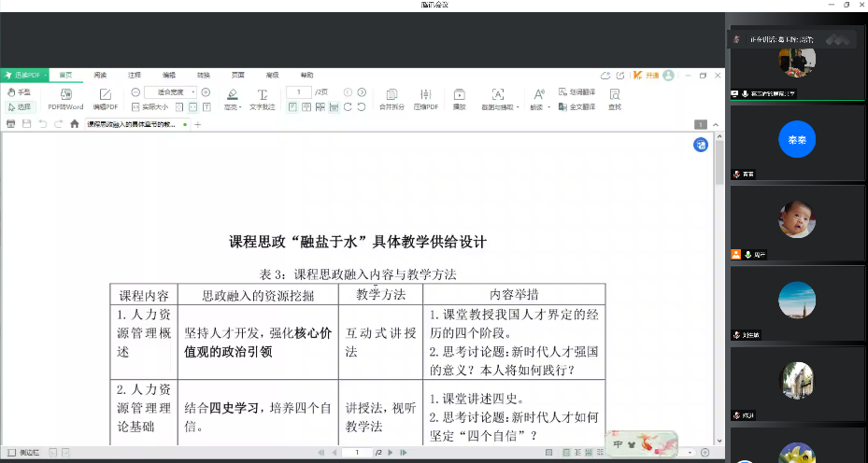Open the PDF转Word converter
Screen dimensions: 868x463
click(x=65, y=97)
